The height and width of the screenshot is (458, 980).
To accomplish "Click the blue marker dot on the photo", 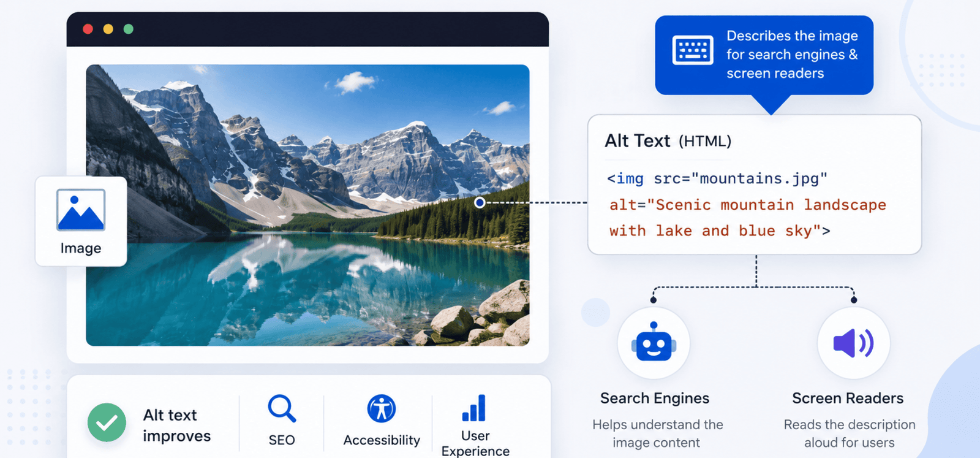I will click(x=480, y=202).
